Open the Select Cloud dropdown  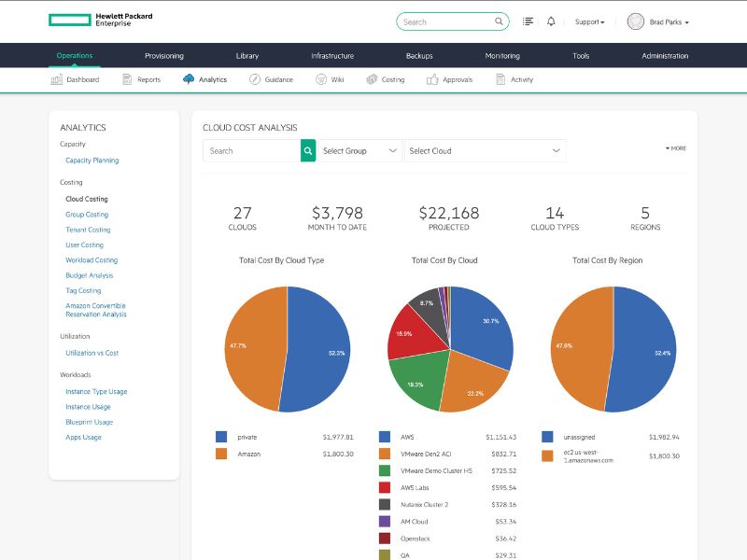click(x=485, y=149)
